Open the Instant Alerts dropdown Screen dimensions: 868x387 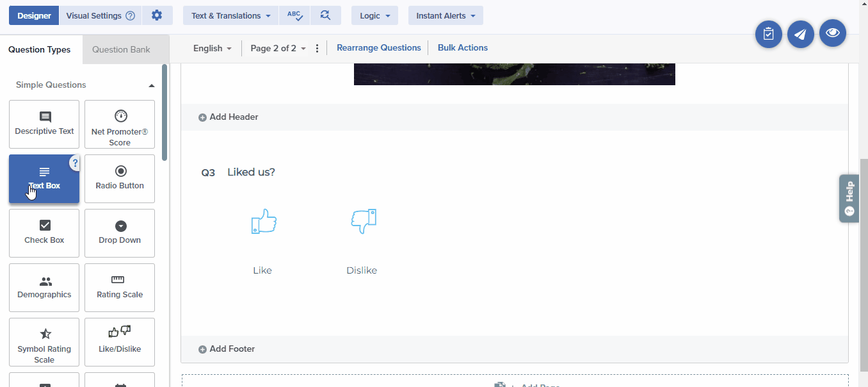(x=446, y=15)
